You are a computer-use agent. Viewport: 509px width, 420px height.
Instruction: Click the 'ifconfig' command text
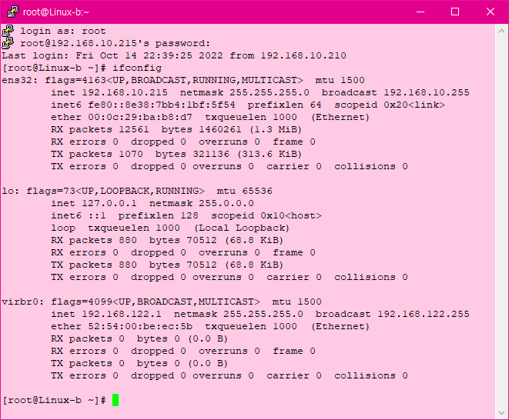(x=137, y=68)
